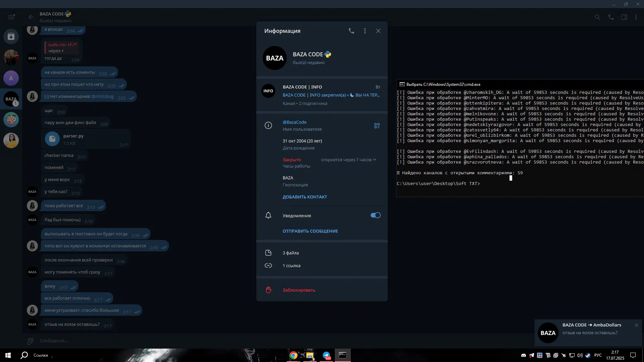
Task: Open File Explorer from taskbar
Action: click(310, 355)
